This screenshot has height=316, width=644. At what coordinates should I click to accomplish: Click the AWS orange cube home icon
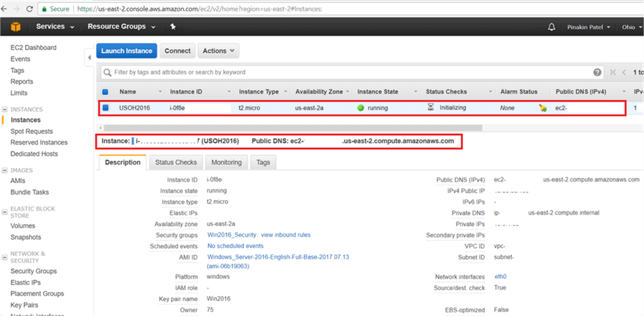point(16,27)
